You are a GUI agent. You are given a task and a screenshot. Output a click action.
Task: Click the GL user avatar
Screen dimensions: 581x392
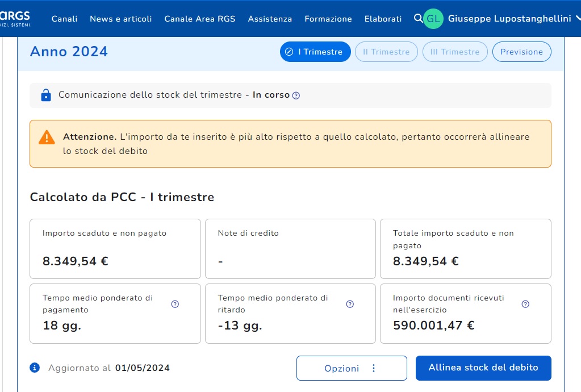pyautogui.click(x=433, y=19)
